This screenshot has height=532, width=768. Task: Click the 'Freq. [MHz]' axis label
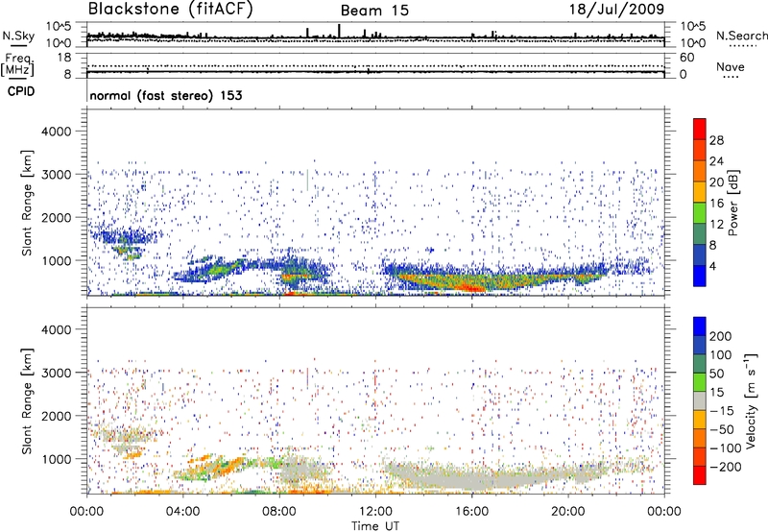coord(17,64)
